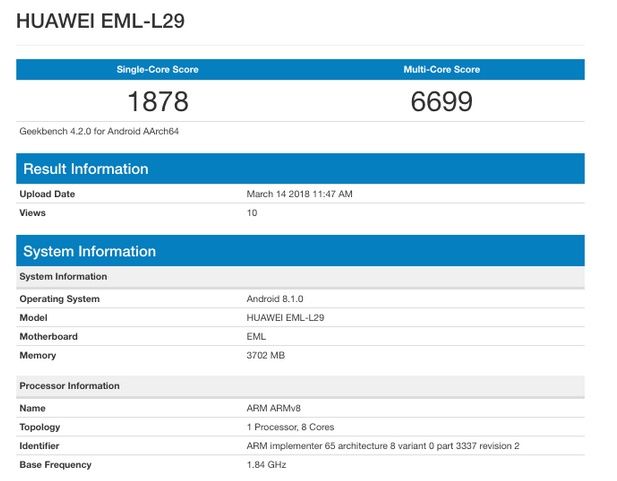Click the Result Information section header

pyautogui.click(x=300, y=169)
